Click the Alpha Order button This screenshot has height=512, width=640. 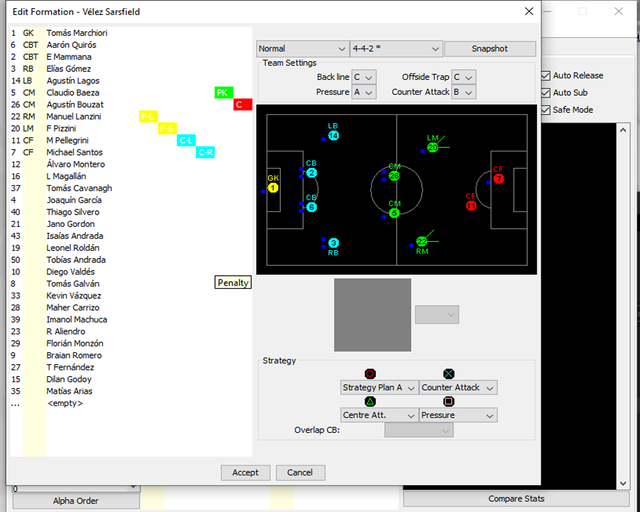tap(76, 501)
